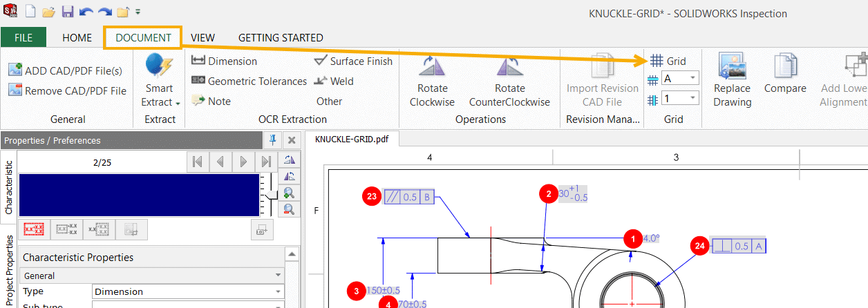Jump to the first characteristic
868x308 pixels.
[198, 162]
